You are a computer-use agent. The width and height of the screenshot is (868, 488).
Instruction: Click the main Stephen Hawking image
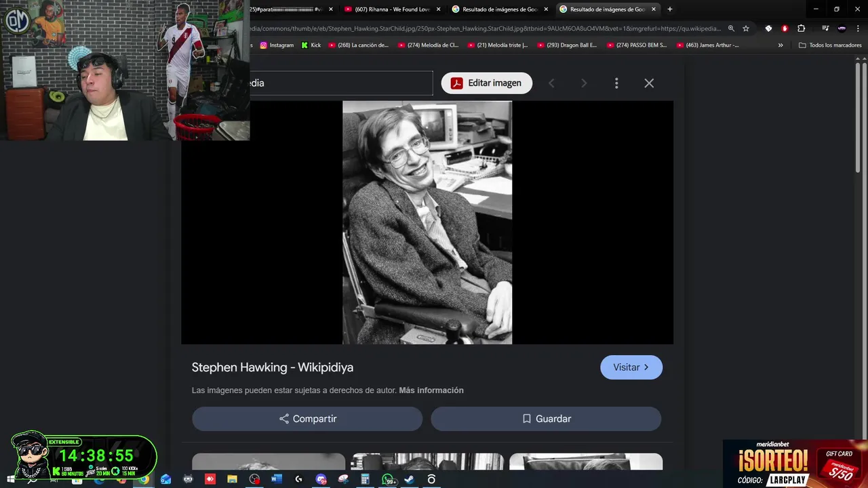[x=427, y=222]
